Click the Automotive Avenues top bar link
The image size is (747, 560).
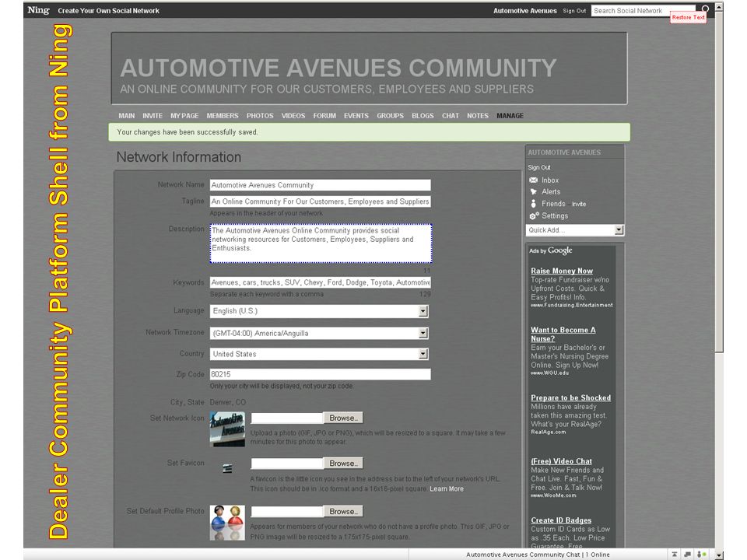[525, 10]
